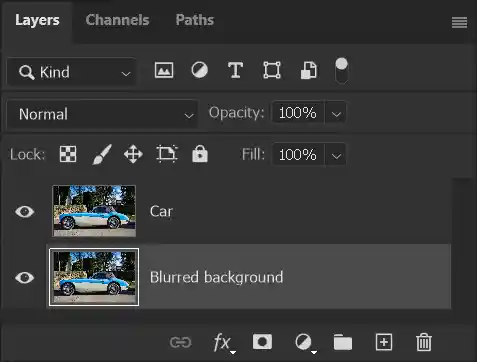Lock image pixels brush icon
The height and width of the screenshot is (362, 477).
tap(102, 154)
